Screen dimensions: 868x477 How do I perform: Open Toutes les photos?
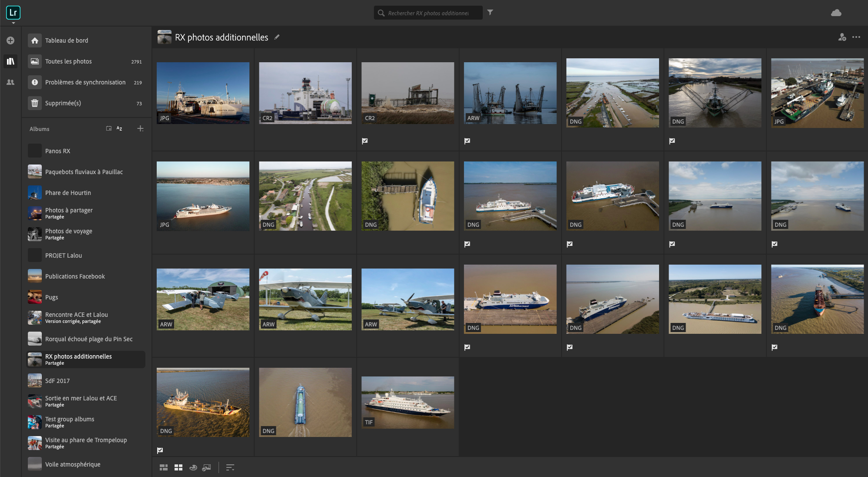tap(68, 61)
